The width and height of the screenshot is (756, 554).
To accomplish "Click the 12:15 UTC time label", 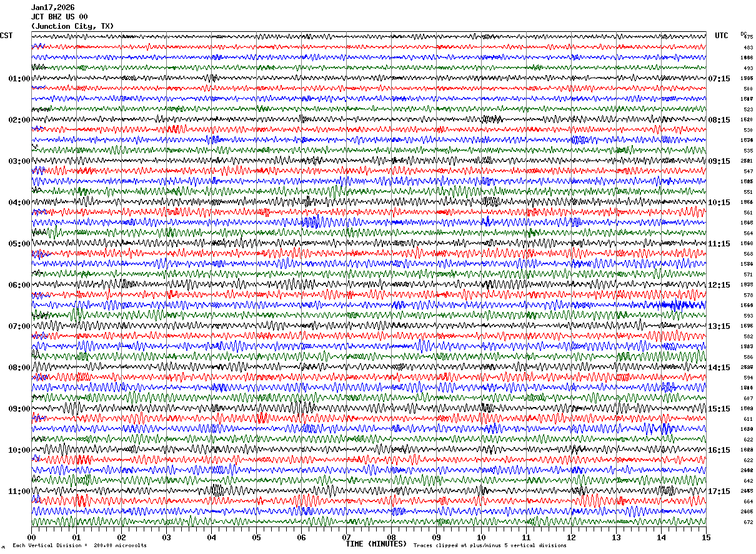I will (x=719, y=285).
